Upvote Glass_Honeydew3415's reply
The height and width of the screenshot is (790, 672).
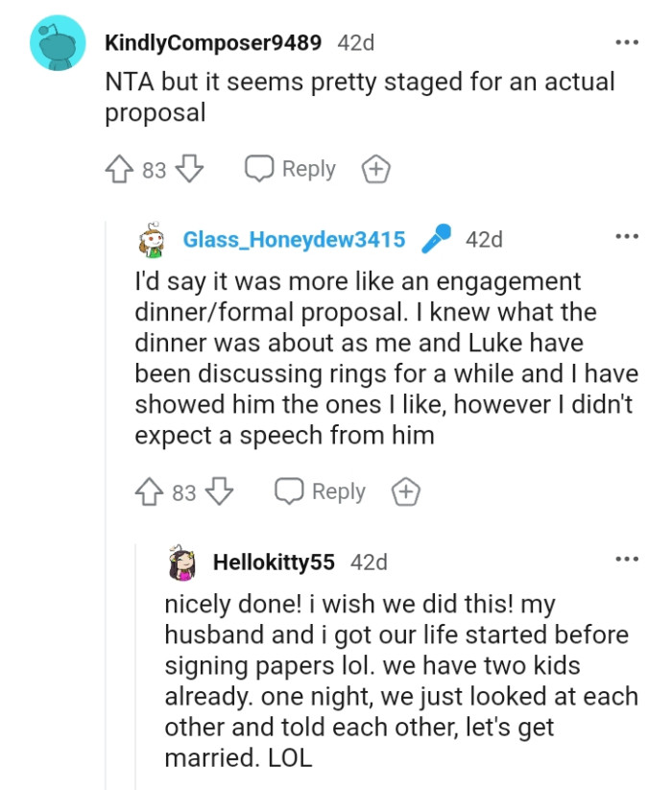[x=147, y=491]
